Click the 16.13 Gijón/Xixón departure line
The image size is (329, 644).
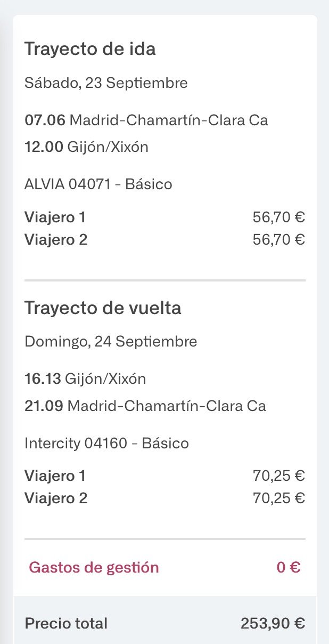(85, 379)
